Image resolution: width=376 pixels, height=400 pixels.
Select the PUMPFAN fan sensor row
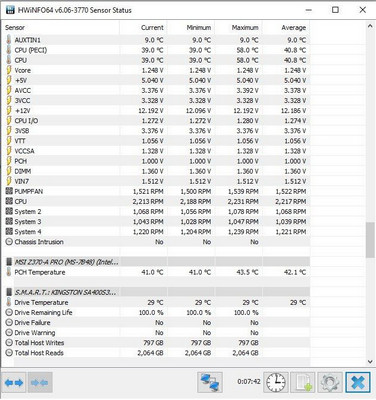point(157,191)
